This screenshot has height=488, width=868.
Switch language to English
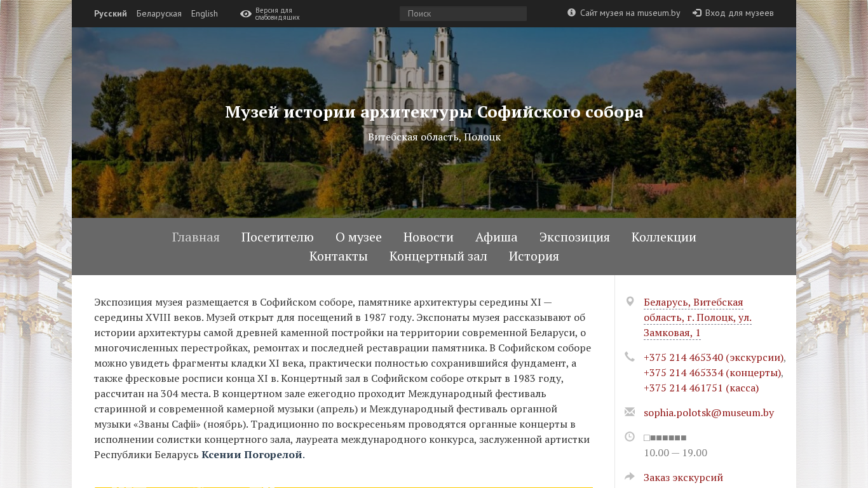click(205, 13)
